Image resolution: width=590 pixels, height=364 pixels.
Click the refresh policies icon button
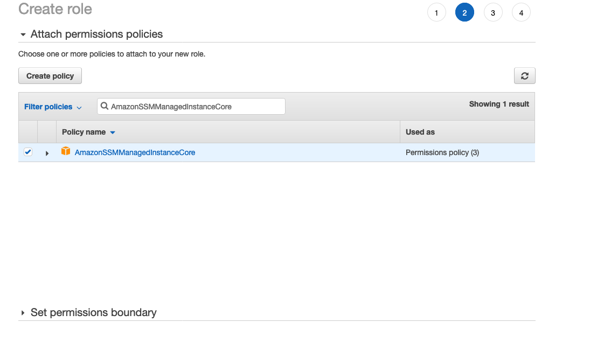[524, 76]
